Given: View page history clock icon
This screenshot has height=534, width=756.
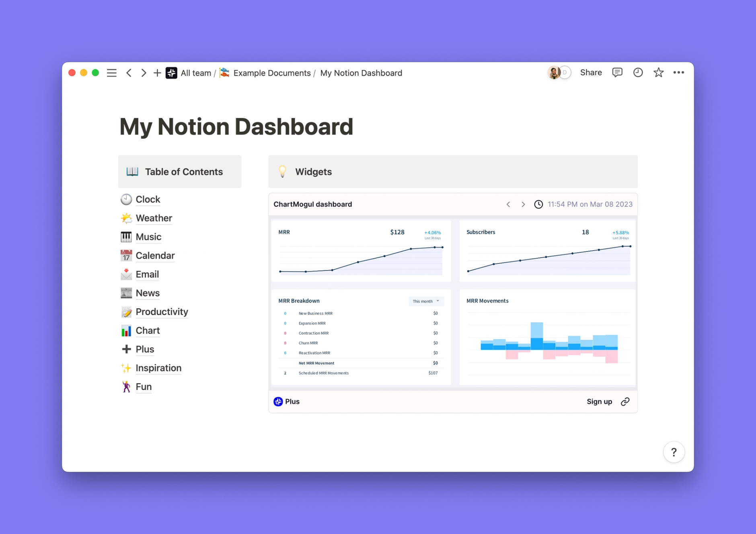Looking at the screenshot, I should [638, 72].
